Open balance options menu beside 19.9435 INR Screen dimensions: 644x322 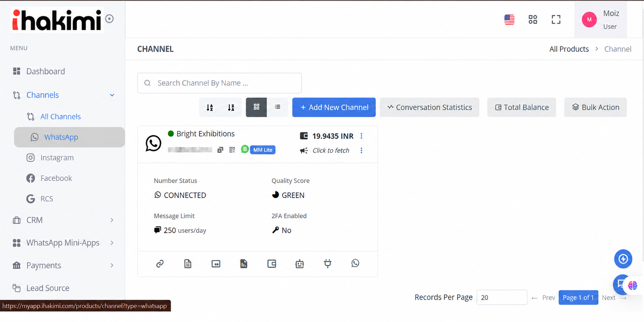tap(361, 136)
